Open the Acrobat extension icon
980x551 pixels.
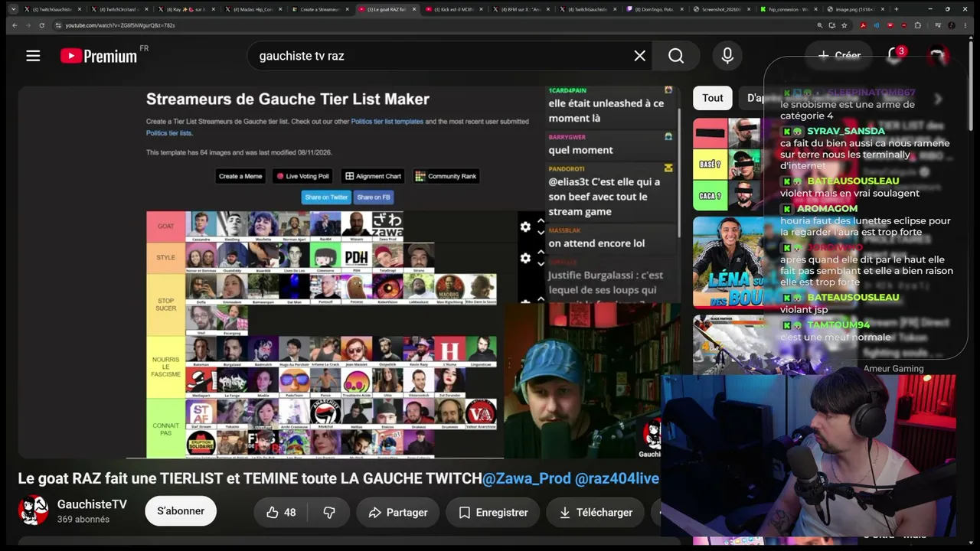click(x=864, y=25)
